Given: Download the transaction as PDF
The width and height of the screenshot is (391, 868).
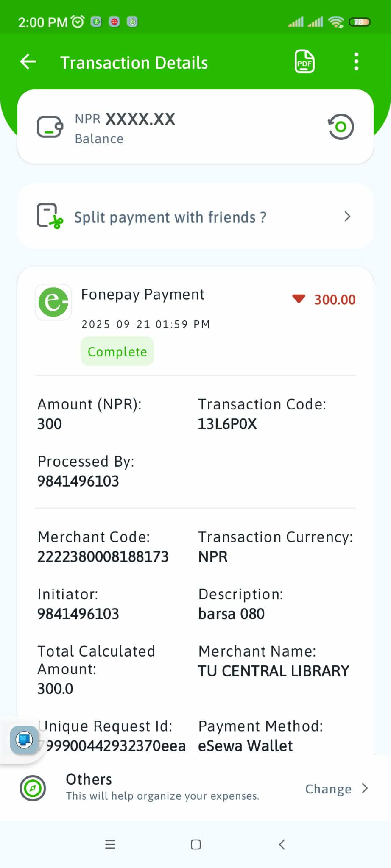Looking at the screenshot, I should pos(304,62).
